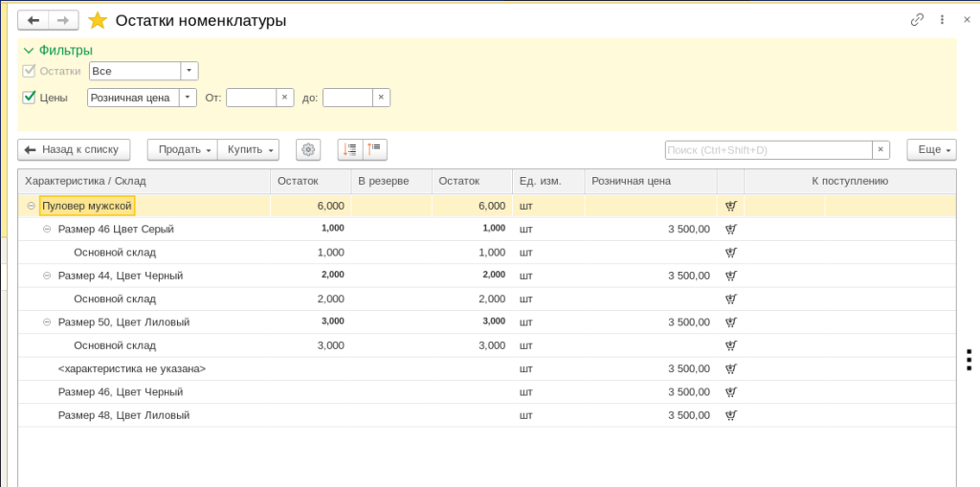
Task: Go back with the left arrow button
Action: (x=33, y=21)
